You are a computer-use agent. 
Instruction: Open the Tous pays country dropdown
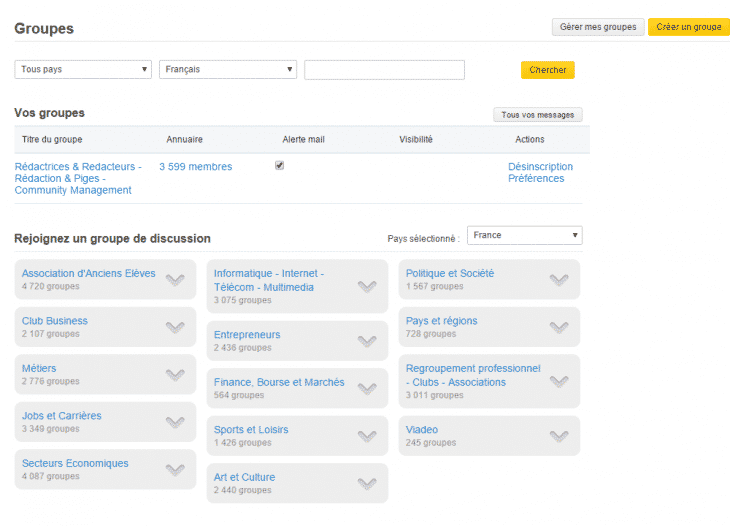click(83, 69)
